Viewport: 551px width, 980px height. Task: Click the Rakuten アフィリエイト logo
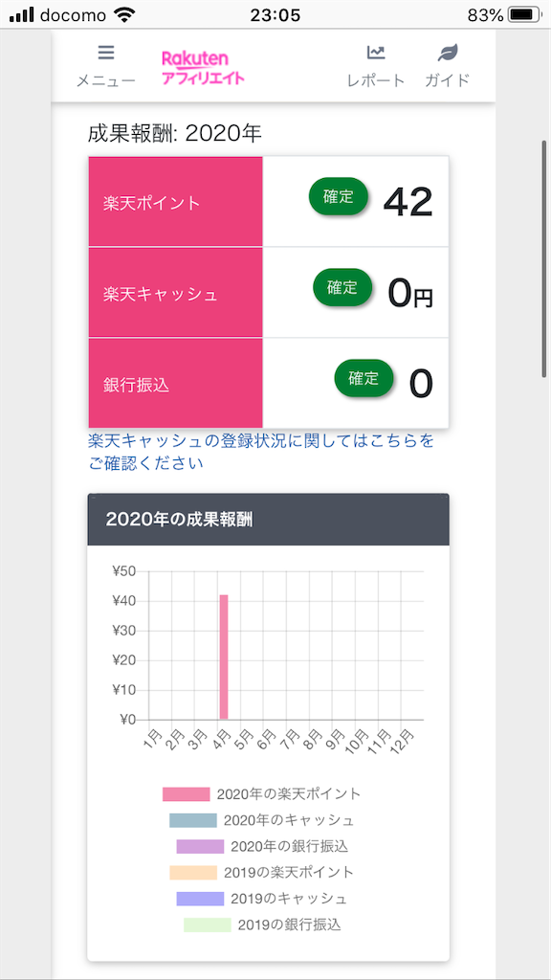203,68
